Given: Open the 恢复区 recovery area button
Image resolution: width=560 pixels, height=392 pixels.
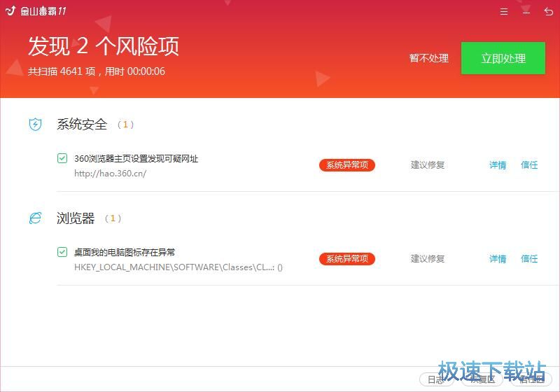Looking at the screenshot, I should click(482, 379).
